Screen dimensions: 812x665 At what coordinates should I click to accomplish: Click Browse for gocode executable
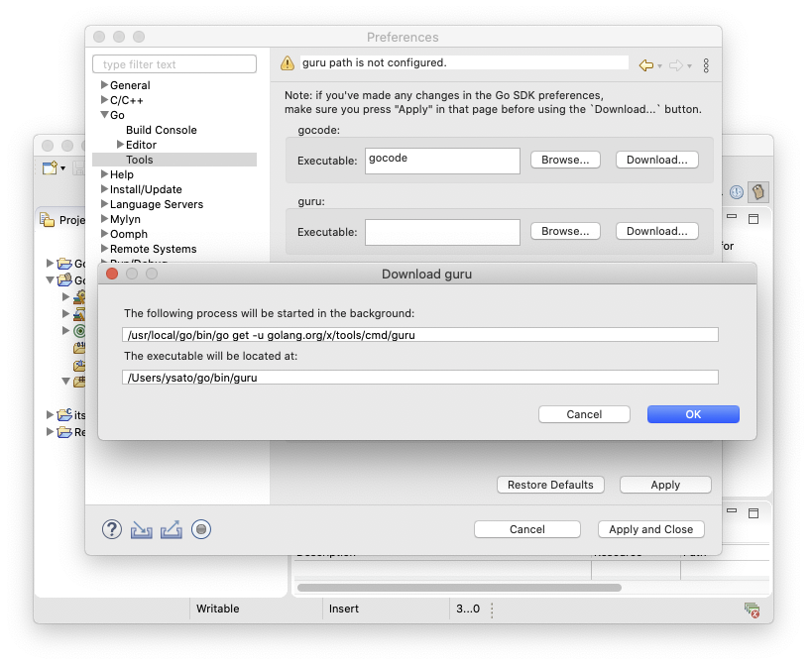(x=565, y=160)
